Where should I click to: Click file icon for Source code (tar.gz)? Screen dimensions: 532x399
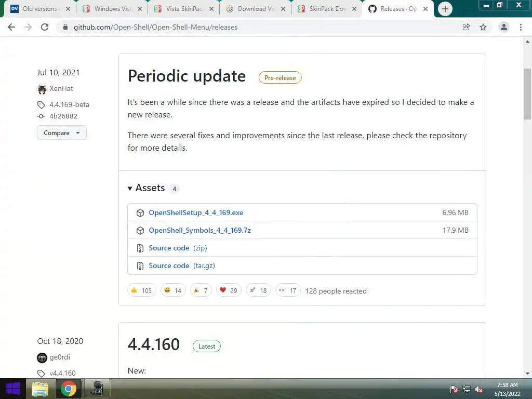coord(140,266)
